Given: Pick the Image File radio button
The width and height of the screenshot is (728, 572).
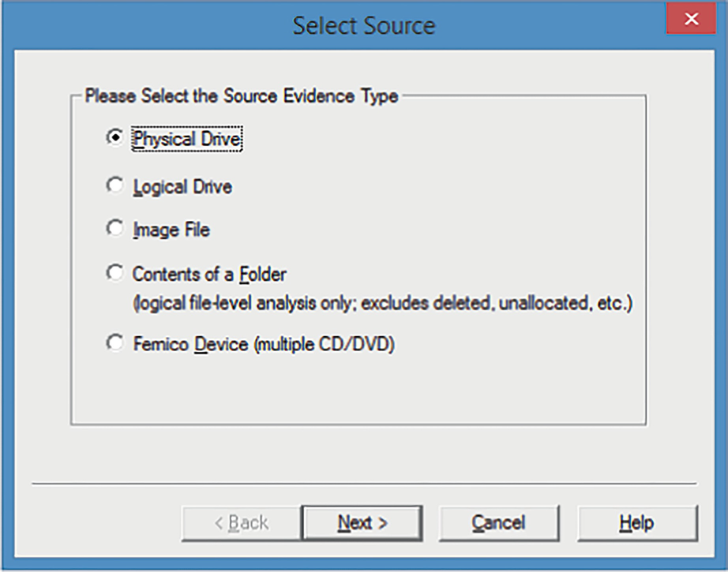Looking at the screenshot, I should [115, 229].
